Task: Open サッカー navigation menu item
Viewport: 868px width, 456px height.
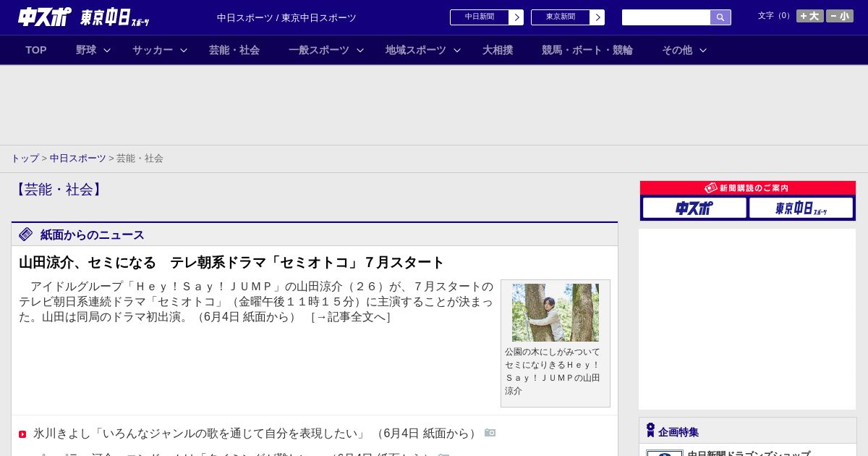Action: [153, 50]
